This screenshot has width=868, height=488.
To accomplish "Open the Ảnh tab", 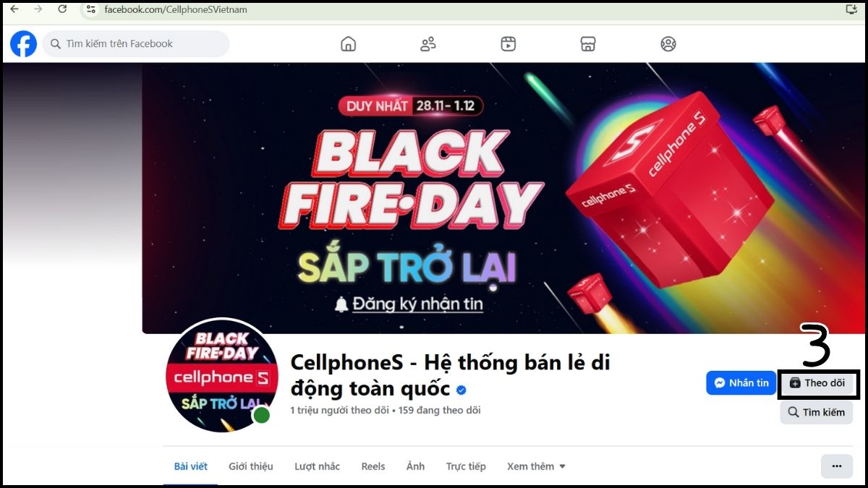I will (415, 466).
